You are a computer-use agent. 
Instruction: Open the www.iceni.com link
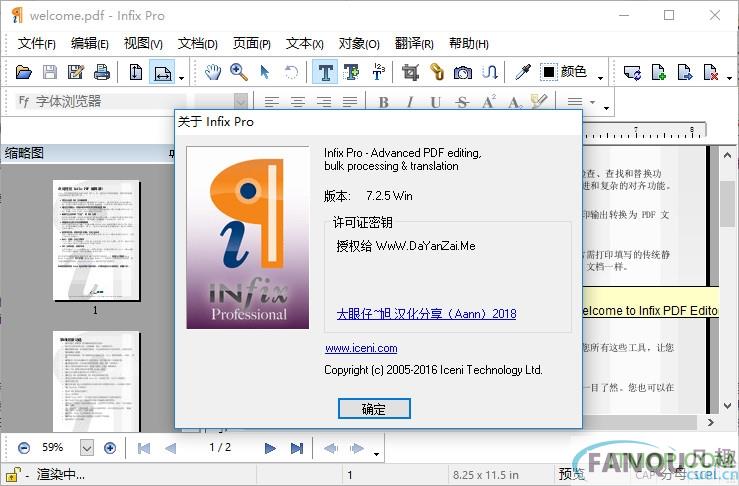click(361, 348)
